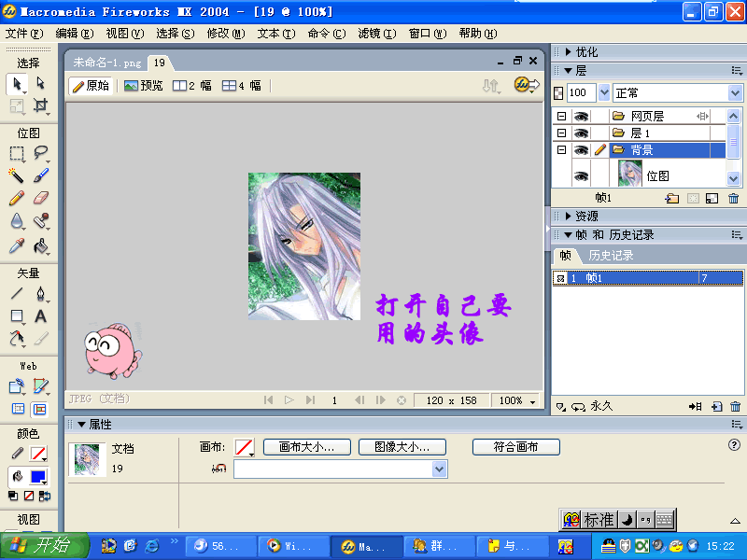Open the 滤镜 menu

coord(377,34)
